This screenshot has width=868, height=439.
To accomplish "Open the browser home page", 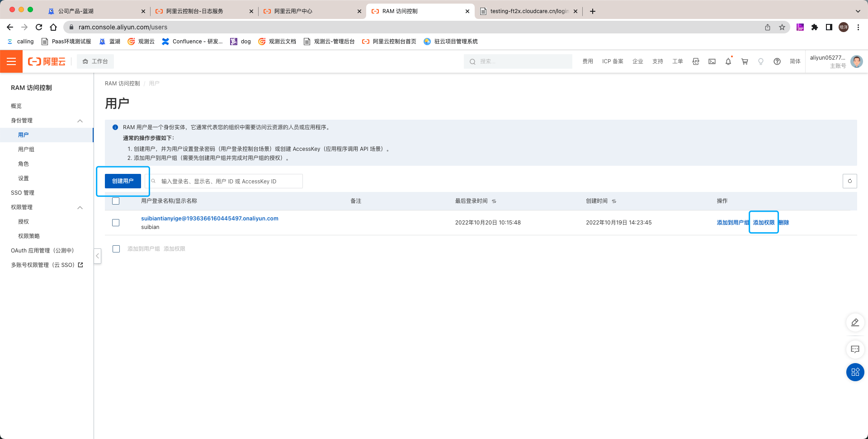I will 53,27.
